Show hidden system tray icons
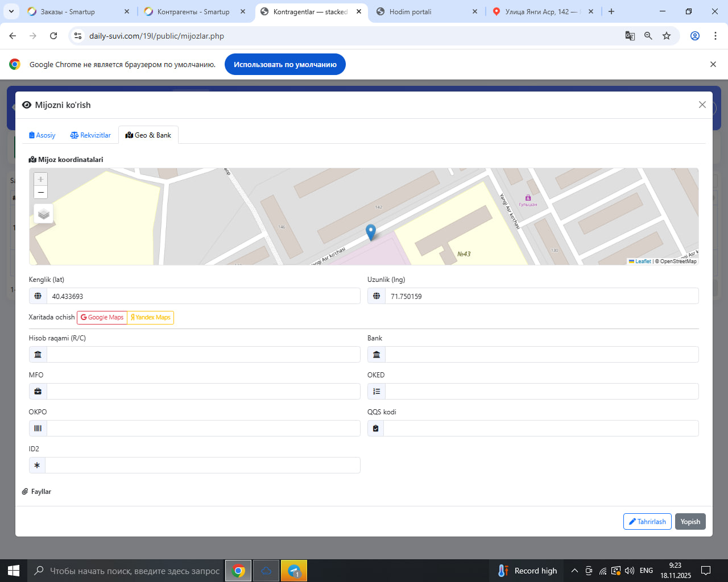728x582 pixels. tap(574, 571)
